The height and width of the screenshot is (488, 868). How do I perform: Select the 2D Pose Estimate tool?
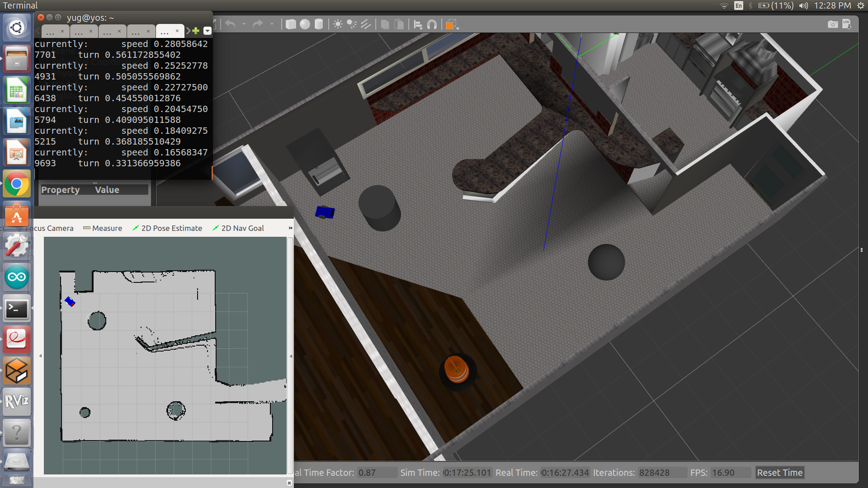[x=167, y=228]
